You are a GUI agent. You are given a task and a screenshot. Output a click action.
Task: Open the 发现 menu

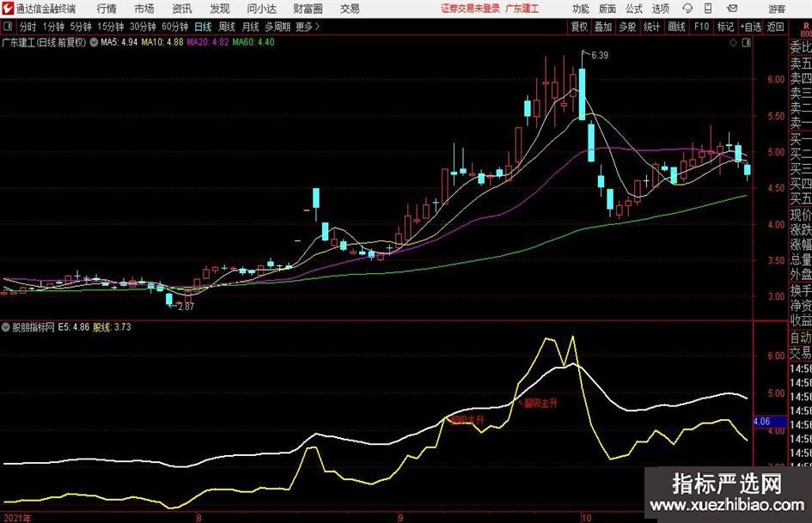tap(220, 9)
